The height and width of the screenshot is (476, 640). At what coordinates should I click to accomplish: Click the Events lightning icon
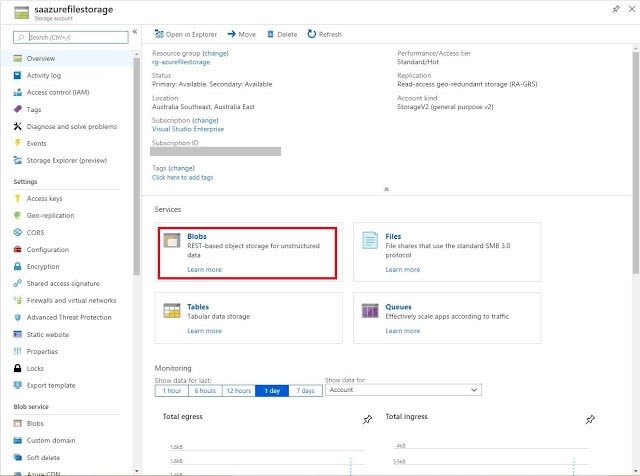pyautogui.click(x=17, y=143)
